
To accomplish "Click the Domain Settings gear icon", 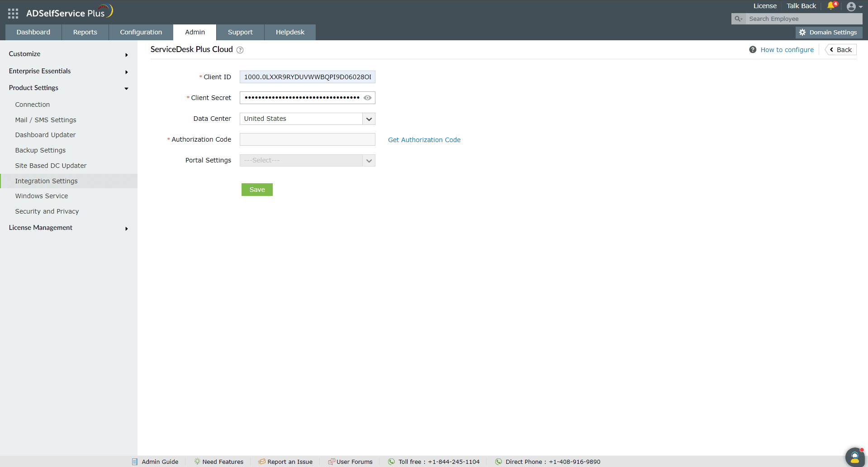I will [x=802, y=33].
